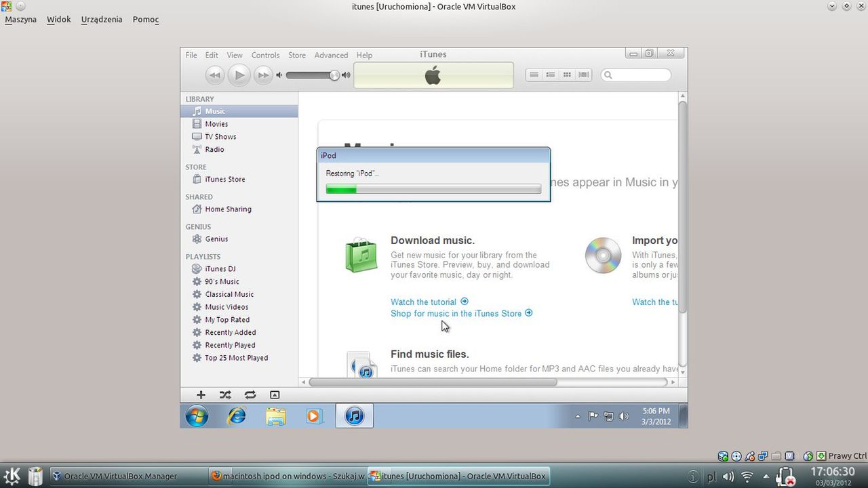This screenshot has height=488, width=868.
Task: Click the CD disc Import icon
Action: (x=603, y=256)
